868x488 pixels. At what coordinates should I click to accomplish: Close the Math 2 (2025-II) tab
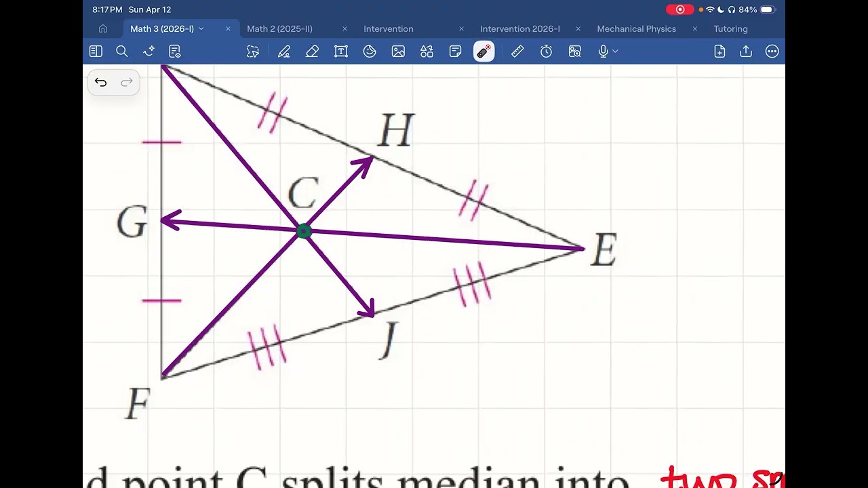(x=344, y=28)
